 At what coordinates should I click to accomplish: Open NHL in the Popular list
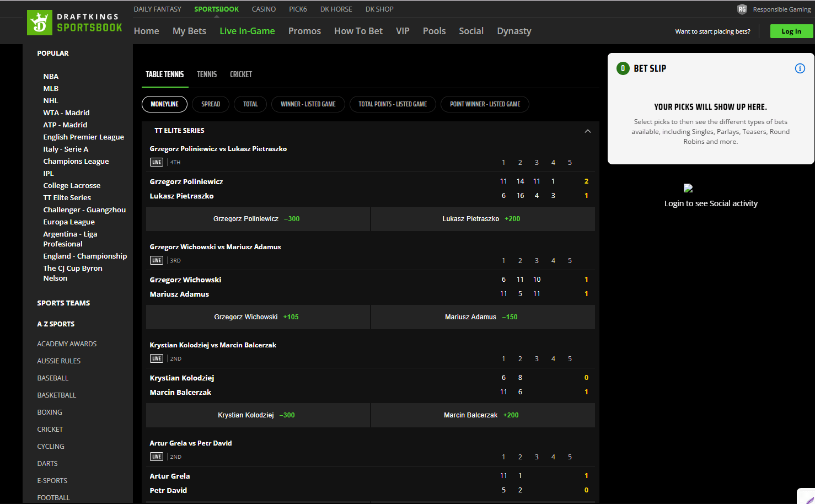pyautogui.click(x=51, y=101)
